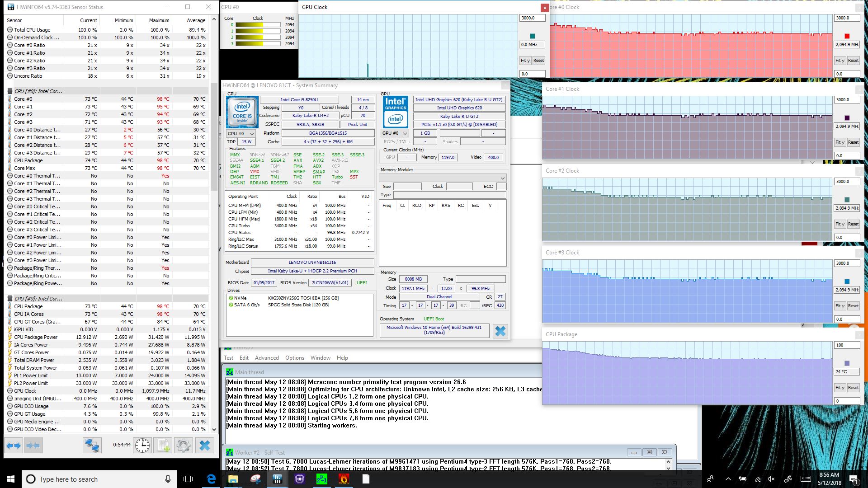Click scroll-up arrow of Worker #2 window
The height and width of the screenshot is (488, 868).
[x=668, y=462]
